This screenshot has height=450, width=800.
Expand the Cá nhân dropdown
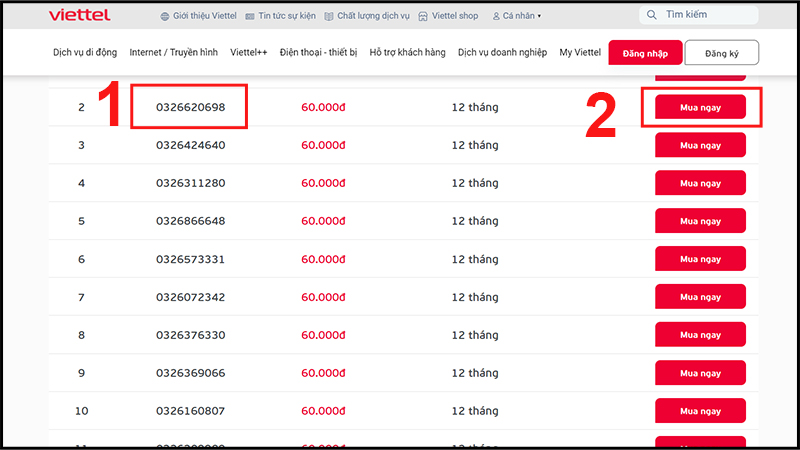click(517, 16)
